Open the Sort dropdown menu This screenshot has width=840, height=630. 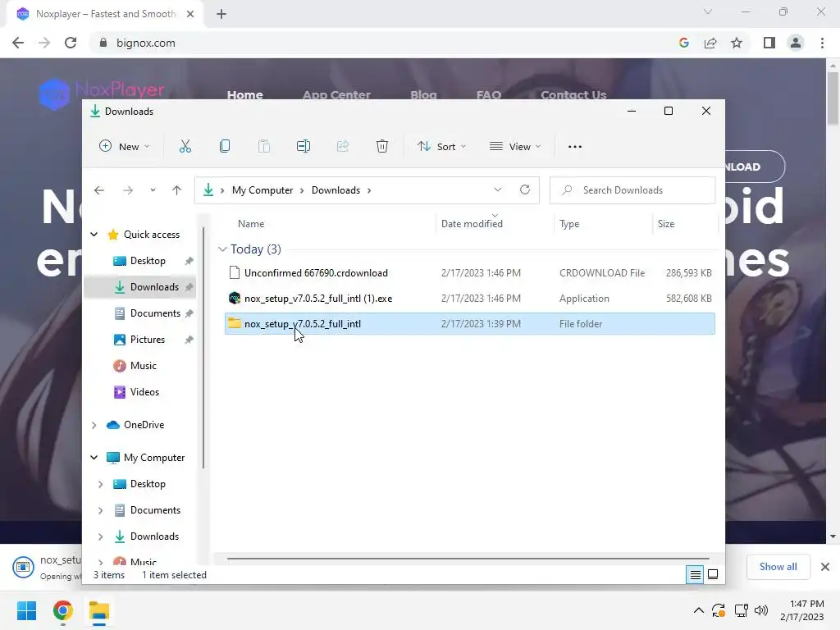(442, 146)
